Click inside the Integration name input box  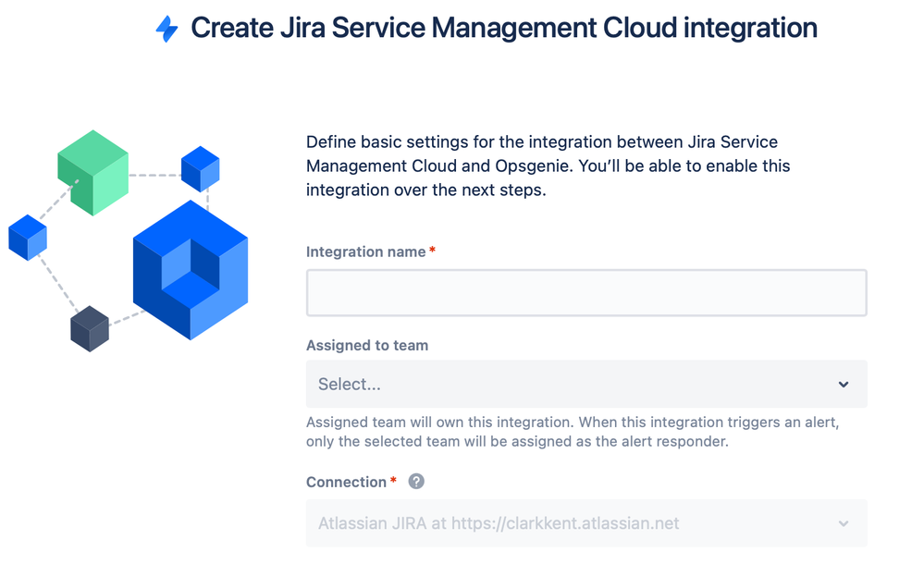click(x=585, y=292)
